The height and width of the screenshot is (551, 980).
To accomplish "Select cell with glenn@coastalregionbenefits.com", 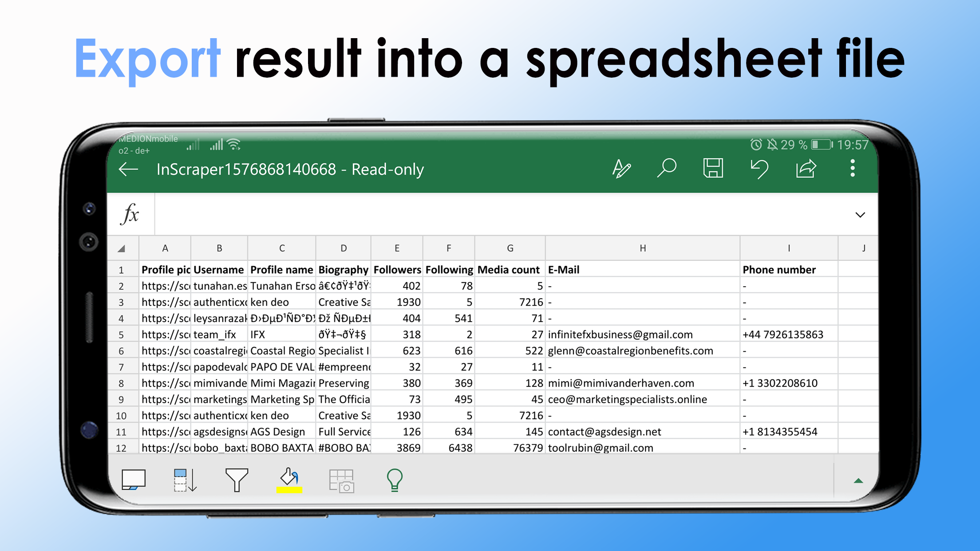I will tap(643, 350).
